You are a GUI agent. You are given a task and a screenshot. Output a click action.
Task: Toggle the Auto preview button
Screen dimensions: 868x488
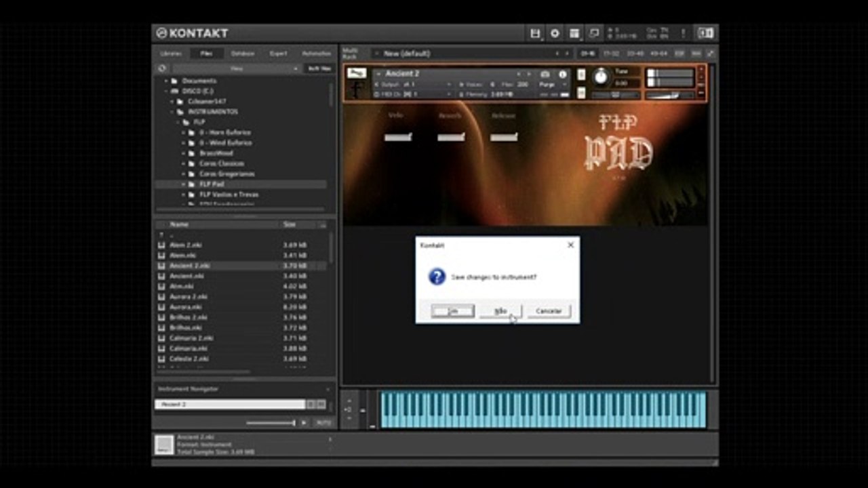tap(323, 423)
